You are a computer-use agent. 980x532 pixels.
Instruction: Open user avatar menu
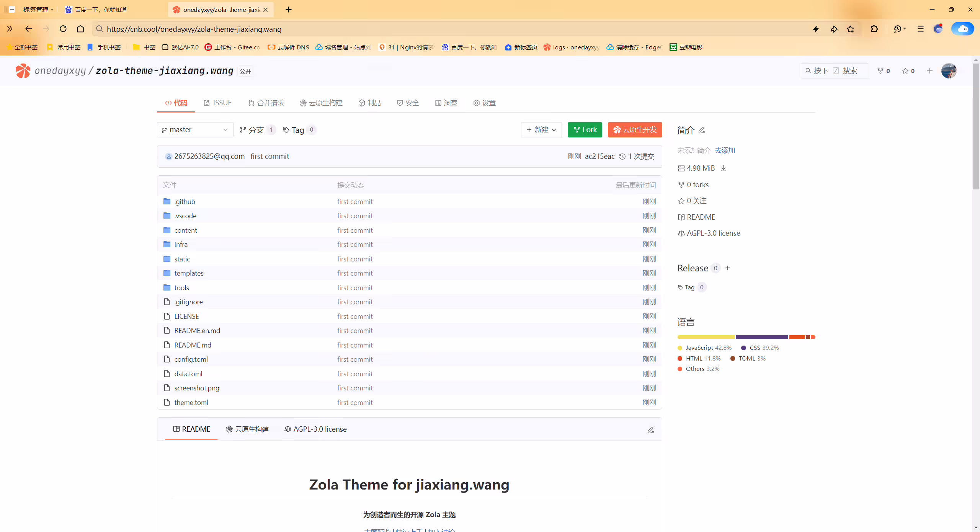[x=949, y=71]
